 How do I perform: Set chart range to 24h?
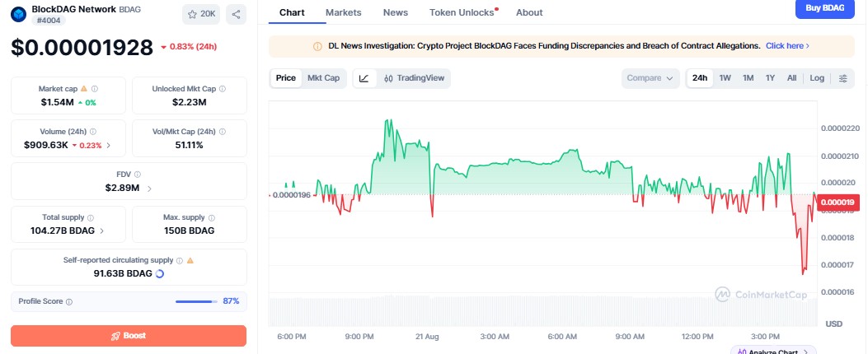(700, 78)
